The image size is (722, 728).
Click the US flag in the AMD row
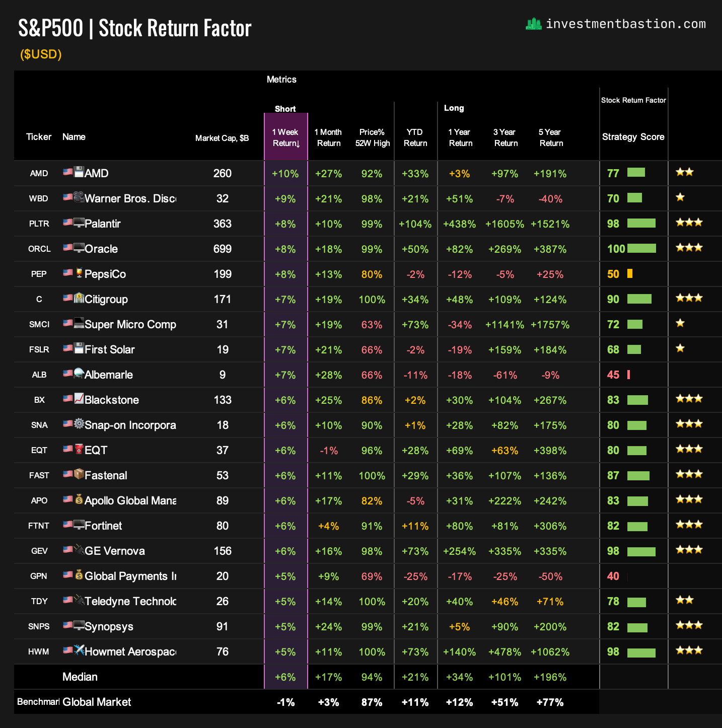[x=67, y=172]
